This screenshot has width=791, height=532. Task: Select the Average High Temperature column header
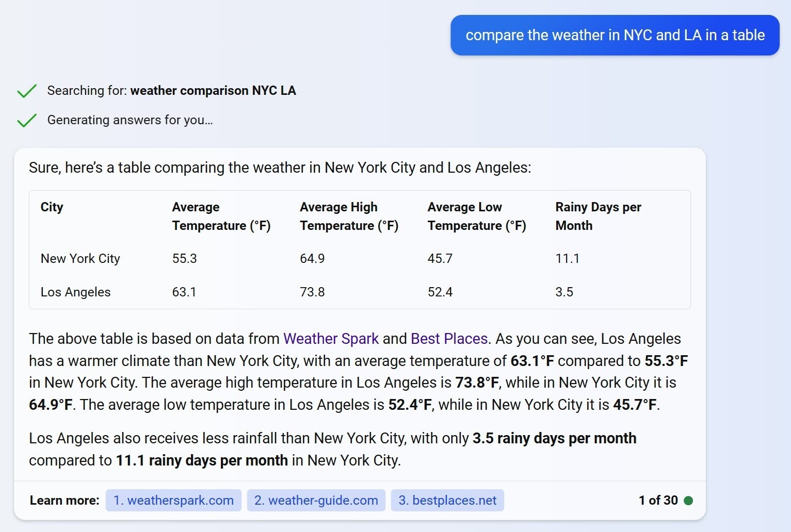[x=349, y=216]
